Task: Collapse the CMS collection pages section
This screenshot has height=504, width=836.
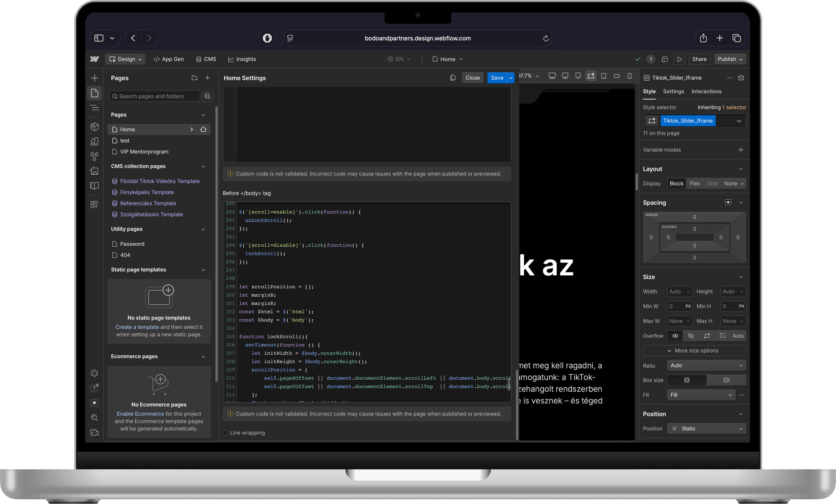Action: pyautogui.click(x=203, y=166)
